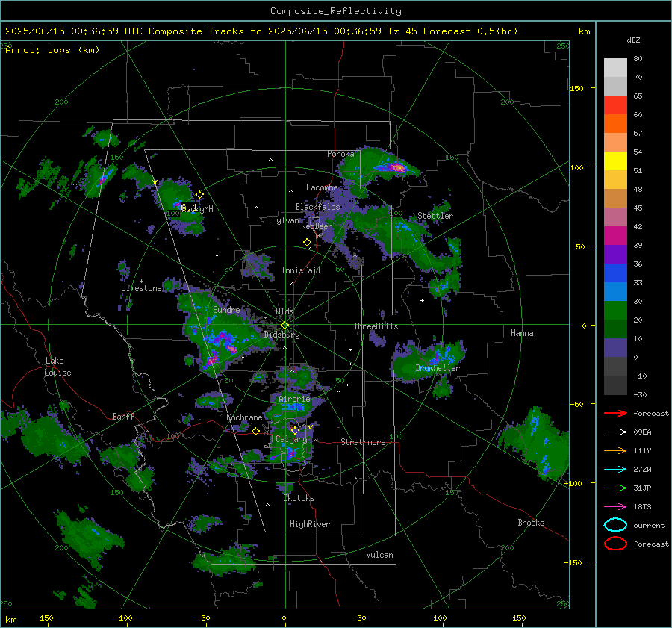Click the UTC Composite Tracks header line
Screen dimensions: 672x628
261,31
